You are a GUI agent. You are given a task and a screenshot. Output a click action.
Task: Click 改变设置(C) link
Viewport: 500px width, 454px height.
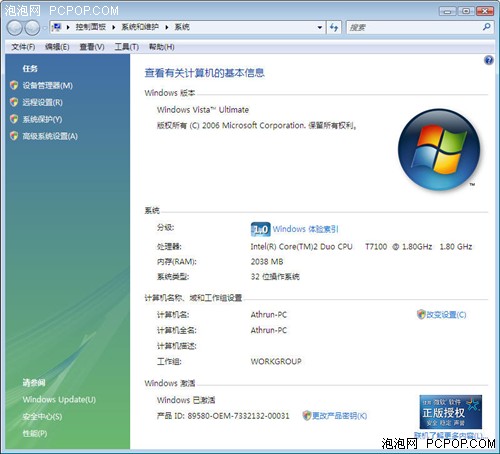tap(446, 314)
